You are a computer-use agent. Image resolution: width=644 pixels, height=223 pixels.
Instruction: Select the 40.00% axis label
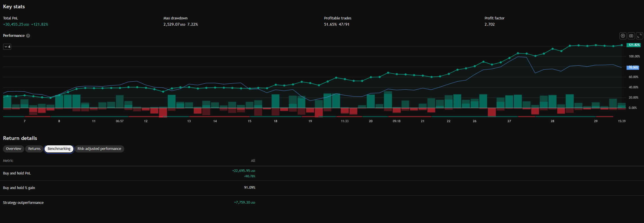tap(633, 87)
